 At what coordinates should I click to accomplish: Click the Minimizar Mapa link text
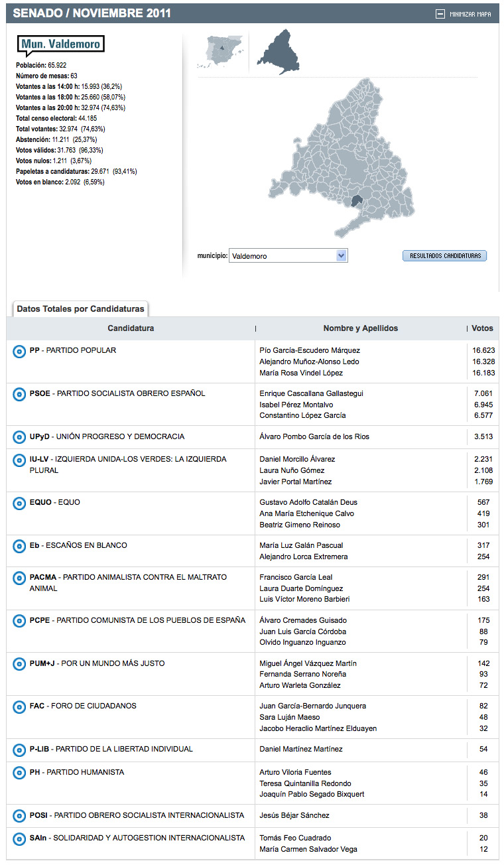470,14
